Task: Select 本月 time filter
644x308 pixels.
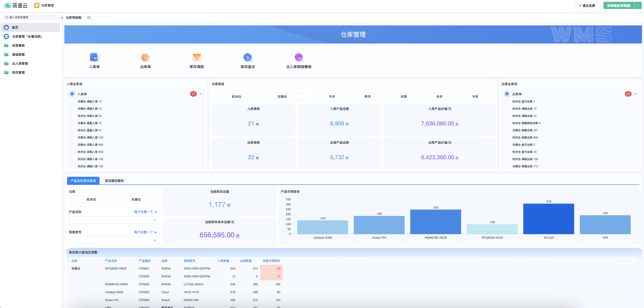Action: click(x=439, y=97)
